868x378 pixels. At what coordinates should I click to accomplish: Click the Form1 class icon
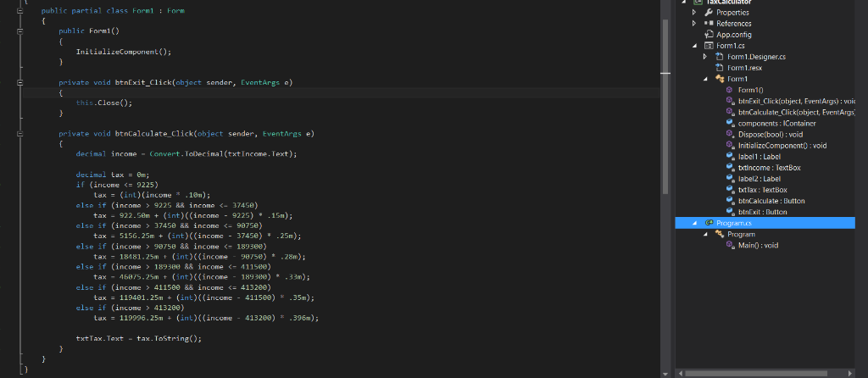click(720, 79)
